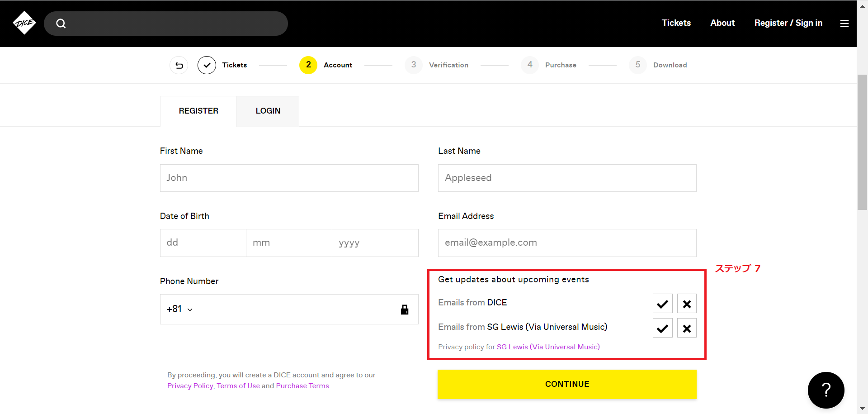Click the DICE diamond logo

point(24,23)
